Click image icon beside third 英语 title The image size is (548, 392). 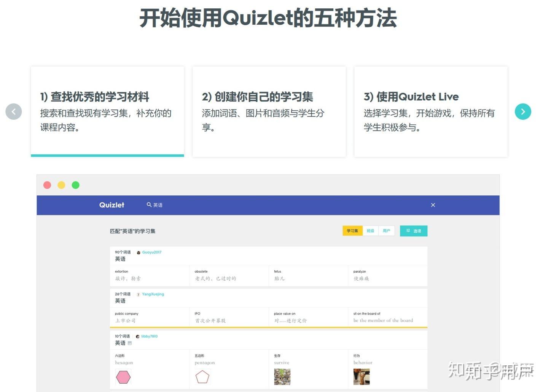click(x=130, y=343)
